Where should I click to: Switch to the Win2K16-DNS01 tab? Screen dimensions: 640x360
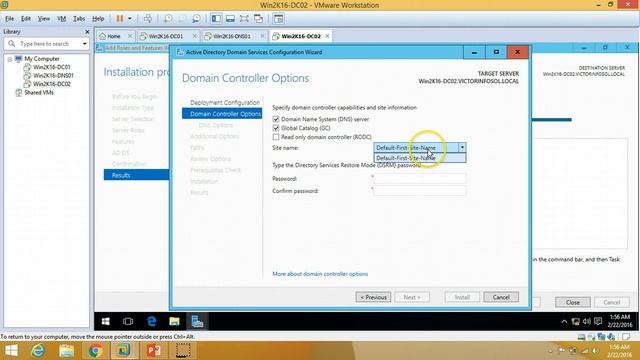231,36
